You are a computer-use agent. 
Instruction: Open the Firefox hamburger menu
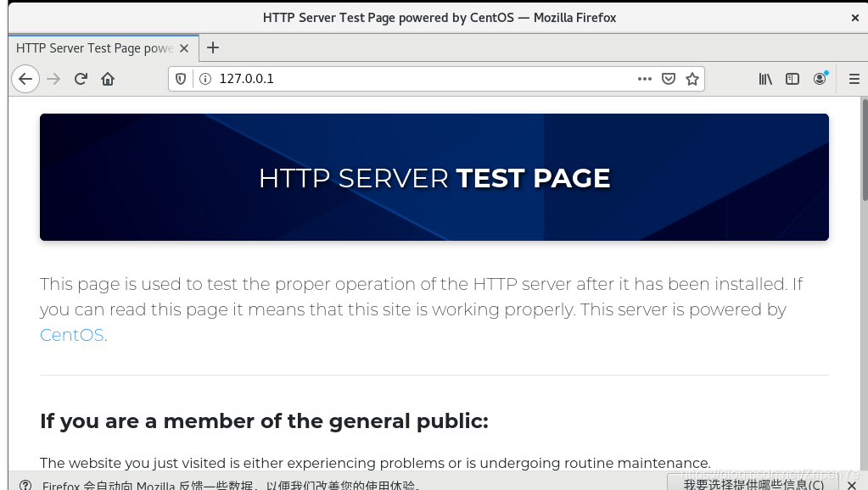(854, 79)
